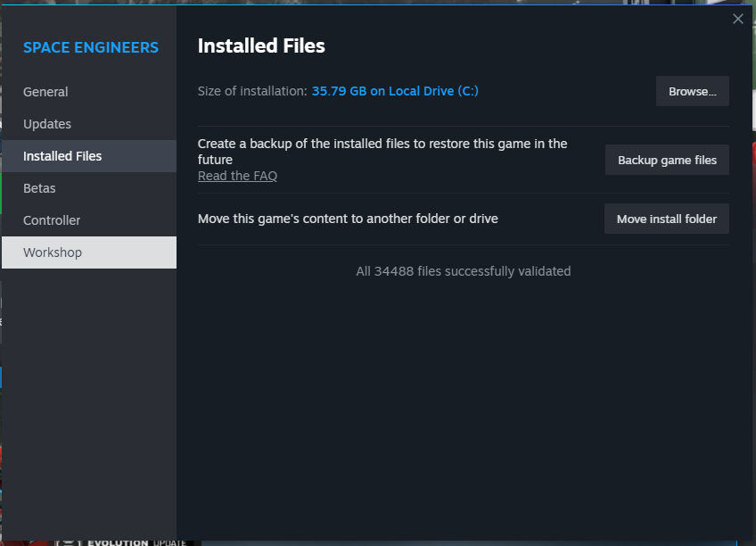Open the Controller settings tab

click(52, 220)
